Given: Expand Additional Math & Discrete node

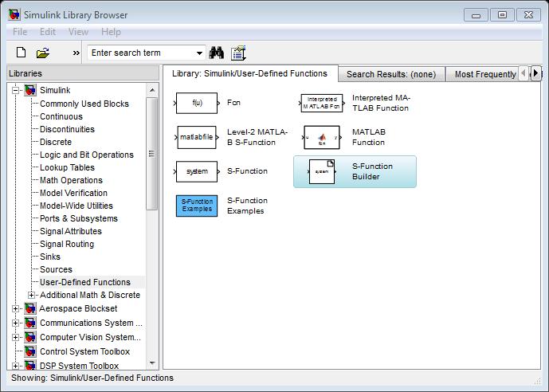Looking at the screenshot, I should [x=31, y=295].
